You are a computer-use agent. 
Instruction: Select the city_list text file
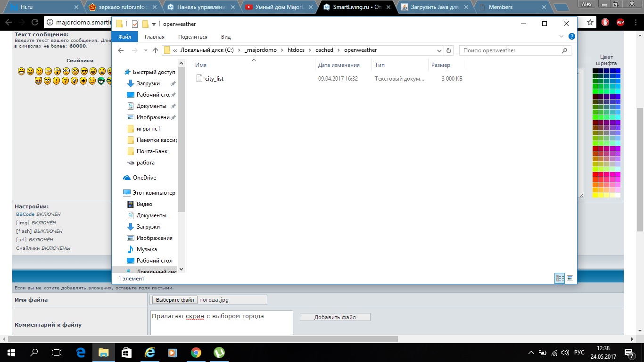coord(215,79)
